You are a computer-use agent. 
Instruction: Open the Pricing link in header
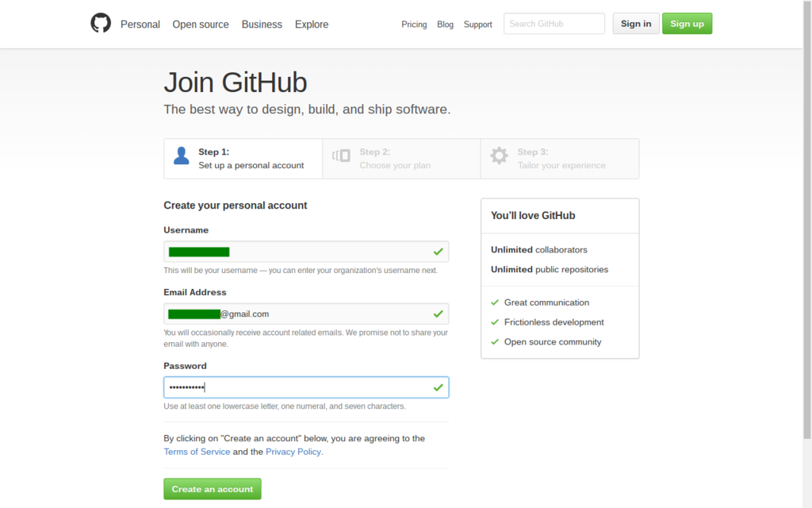[414, 25]
